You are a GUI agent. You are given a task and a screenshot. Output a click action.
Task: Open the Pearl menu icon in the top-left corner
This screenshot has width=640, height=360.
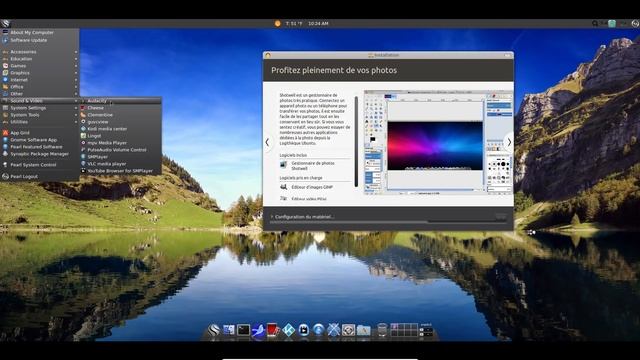click(5, 24)
